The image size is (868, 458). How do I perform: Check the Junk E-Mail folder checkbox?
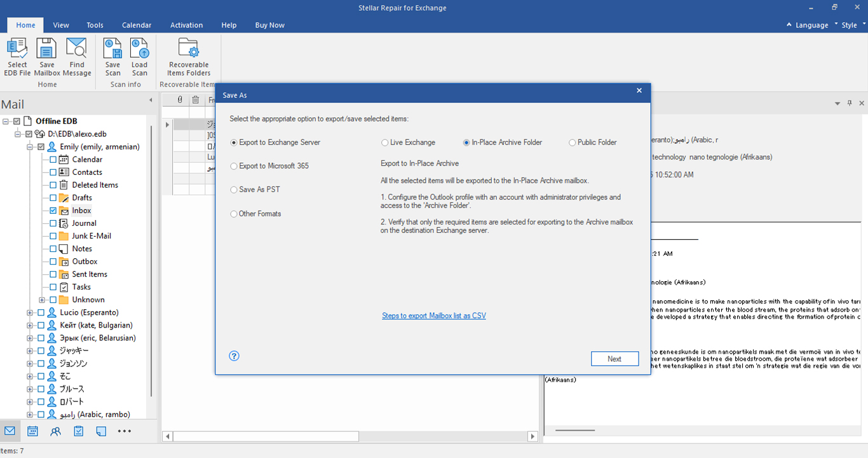53,236
